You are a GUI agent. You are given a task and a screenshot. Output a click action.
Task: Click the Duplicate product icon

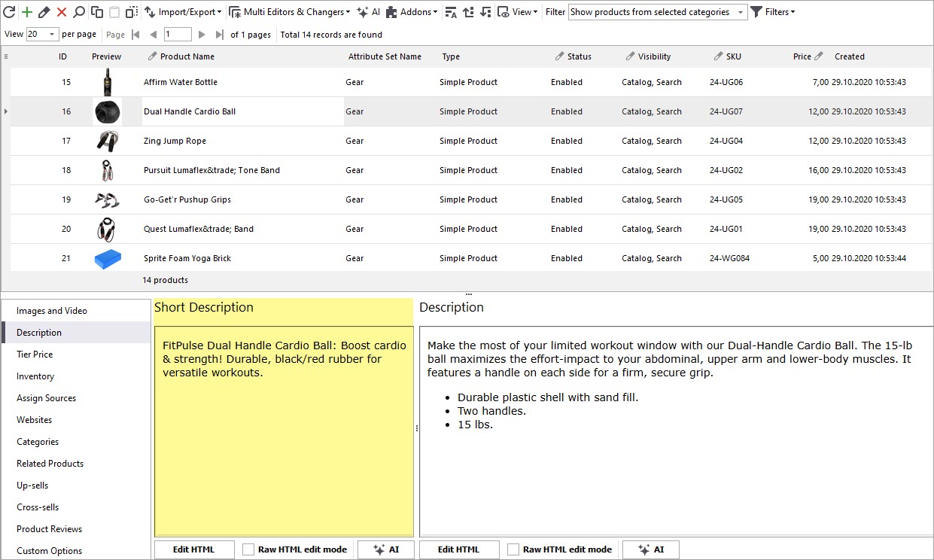(97, 12)
